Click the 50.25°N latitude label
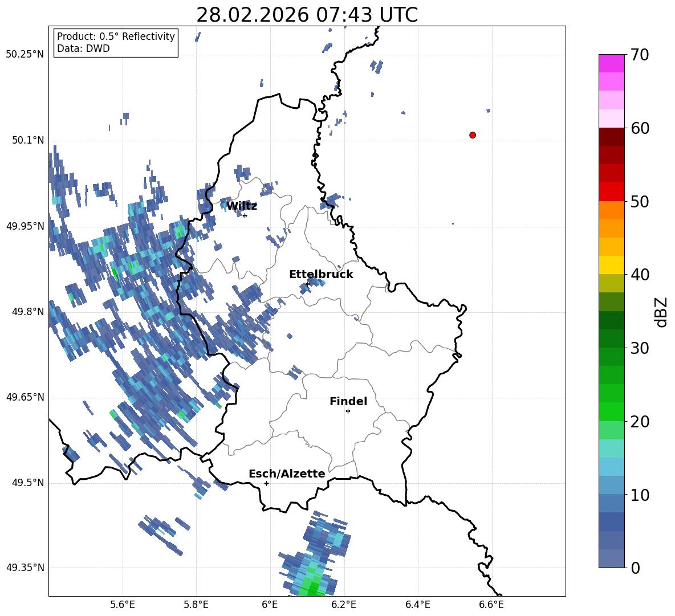The width and height of the screenshot is (675, 616). click(x=25, y=55)
